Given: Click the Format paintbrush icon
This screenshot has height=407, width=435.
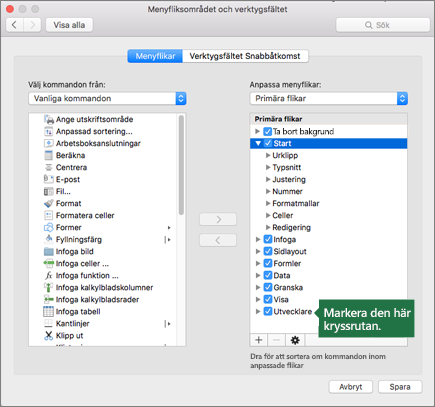Looking at the screenshot, I should 49,203.
